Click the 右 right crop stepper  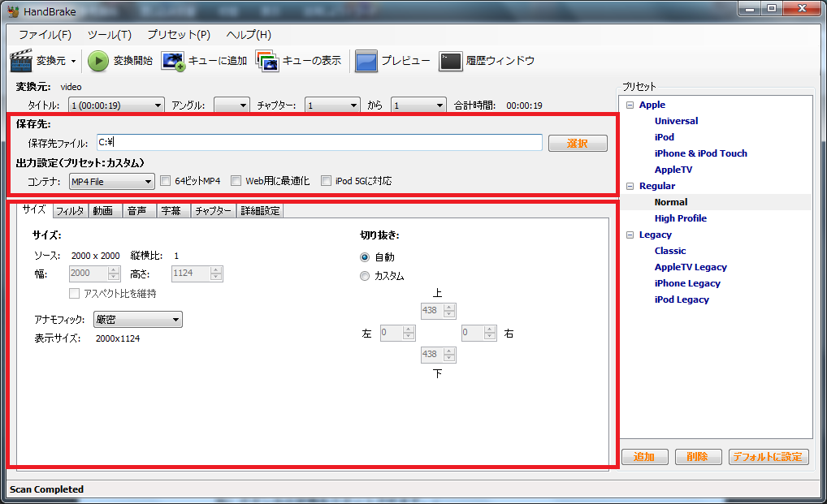pos(479,333)
